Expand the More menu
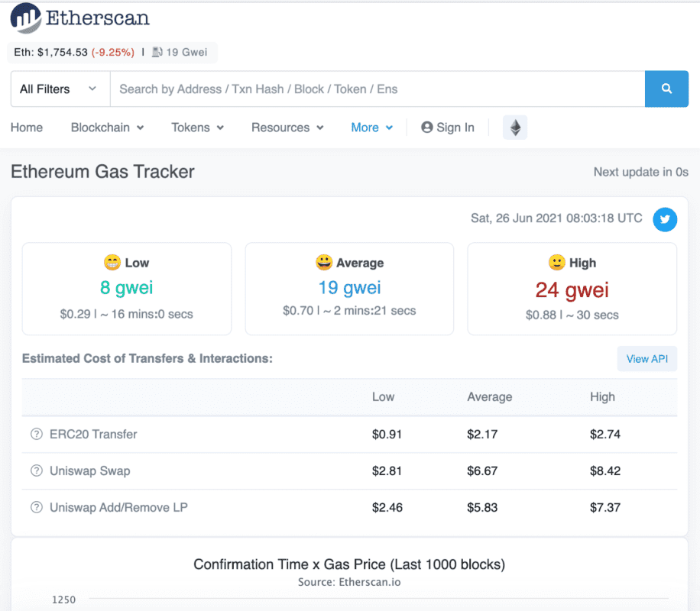 click(x=372, y=128)
